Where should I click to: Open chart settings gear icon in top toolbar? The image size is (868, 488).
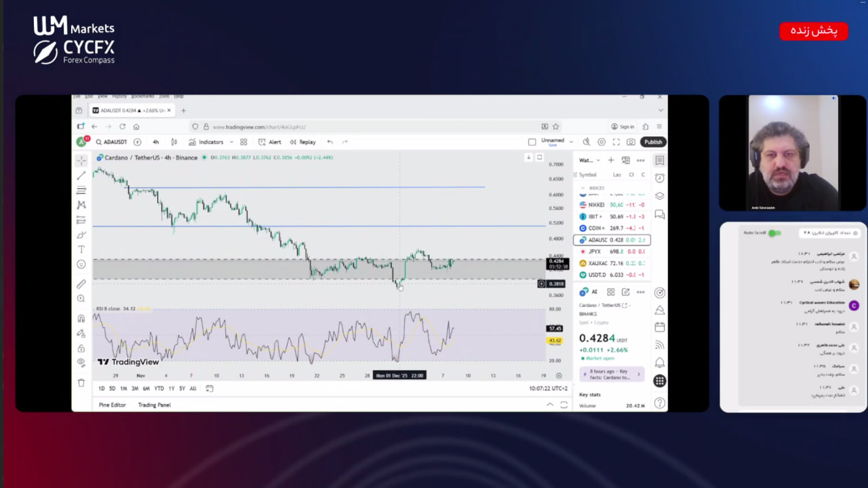pos(601,142)
